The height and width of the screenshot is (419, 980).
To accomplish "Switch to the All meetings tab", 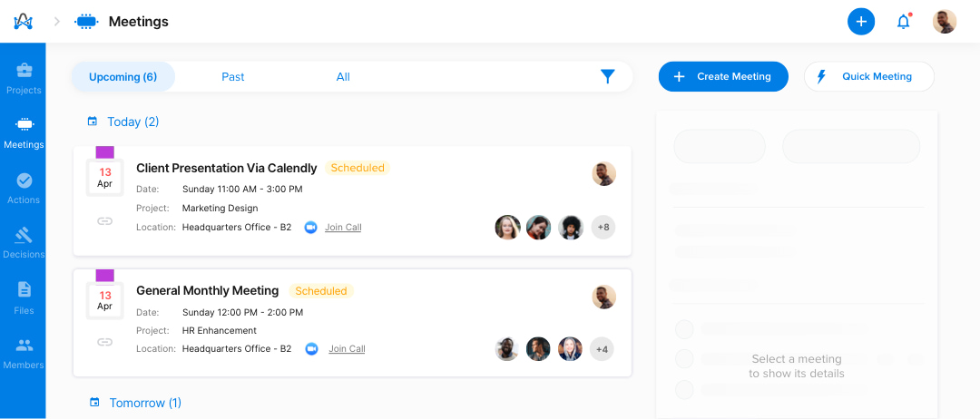I will coord(343,77).
